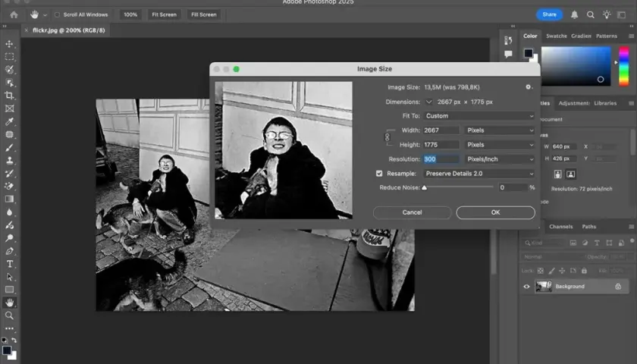Click the Reduce Noise slider handle

click(424, 188)
